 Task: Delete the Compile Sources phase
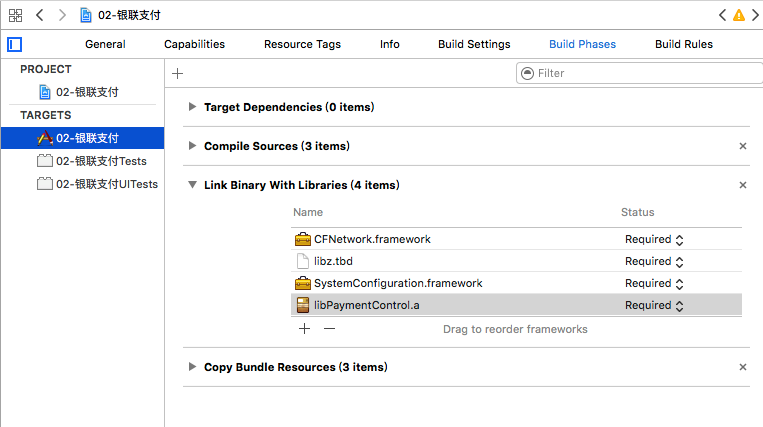(743, 146)
